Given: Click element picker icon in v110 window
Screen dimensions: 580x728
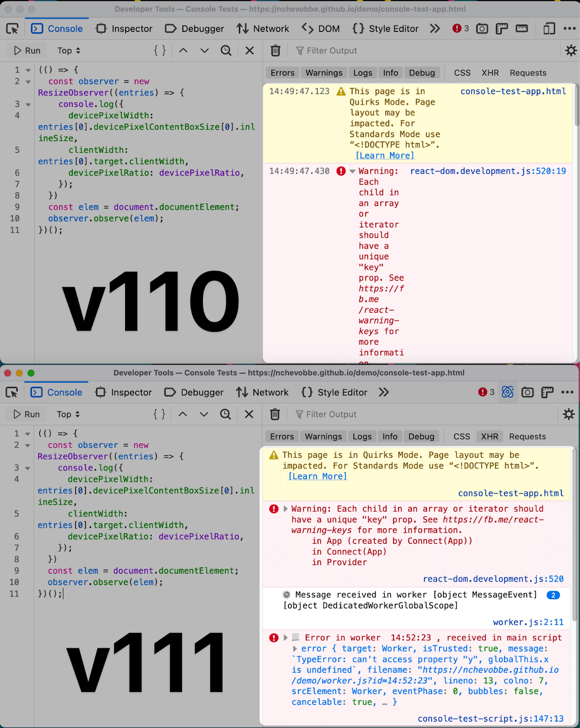Looking at the screenshot, I should [x=12, y=29].
